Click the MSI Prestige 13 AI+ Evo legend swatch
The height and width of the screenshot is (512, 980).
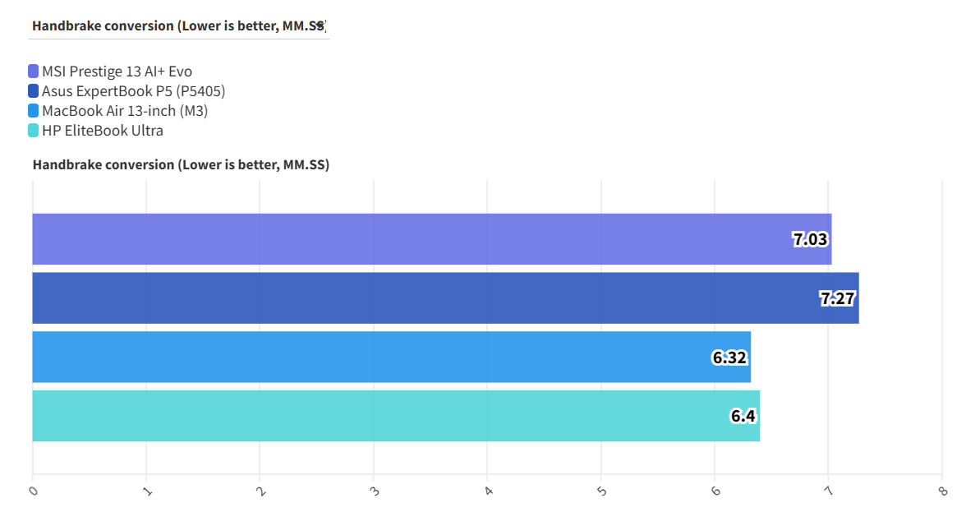[33, 71]
